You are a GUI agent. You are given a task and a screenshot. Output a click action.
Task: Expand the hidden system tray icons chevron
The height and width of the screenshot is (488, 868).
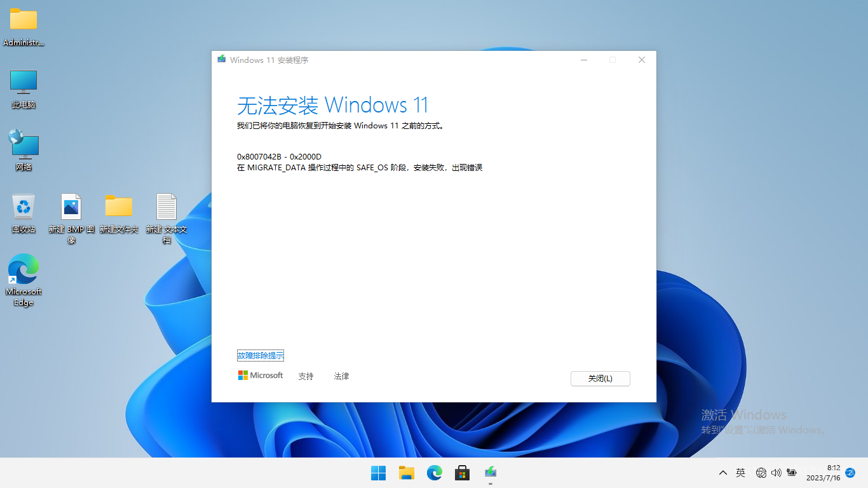coord(722,473)
